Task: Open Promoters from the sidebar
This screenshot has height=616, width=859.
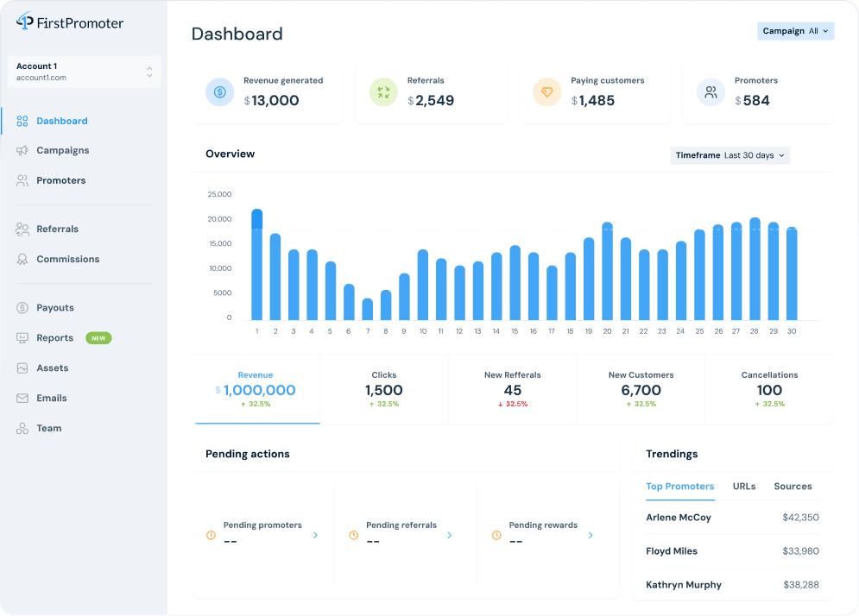Action: (x=60, y=180)
